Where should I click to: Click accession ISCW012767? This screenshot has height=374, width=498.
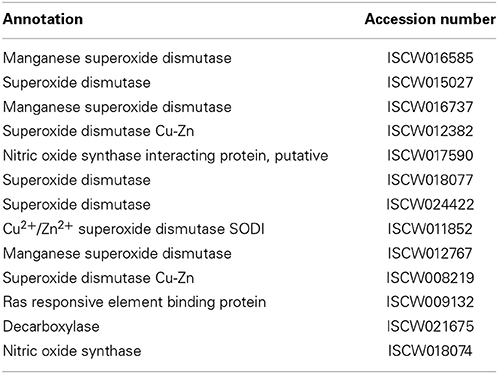click(x=430, y=253)
